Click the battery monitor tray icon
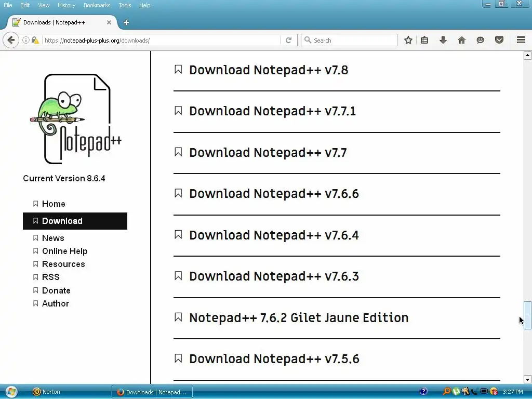532x399 pixels. coord(484,392)
